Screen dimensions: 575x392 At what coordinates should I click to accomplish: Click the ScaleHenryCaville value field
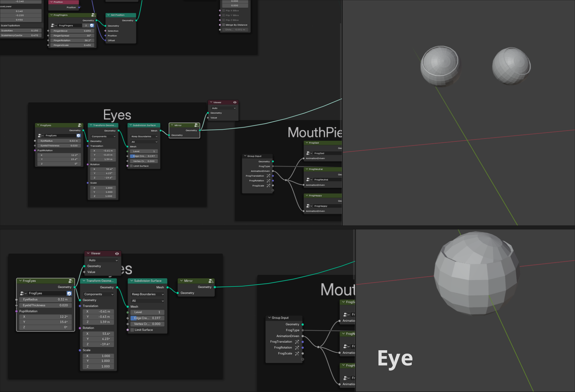point(21,36)
